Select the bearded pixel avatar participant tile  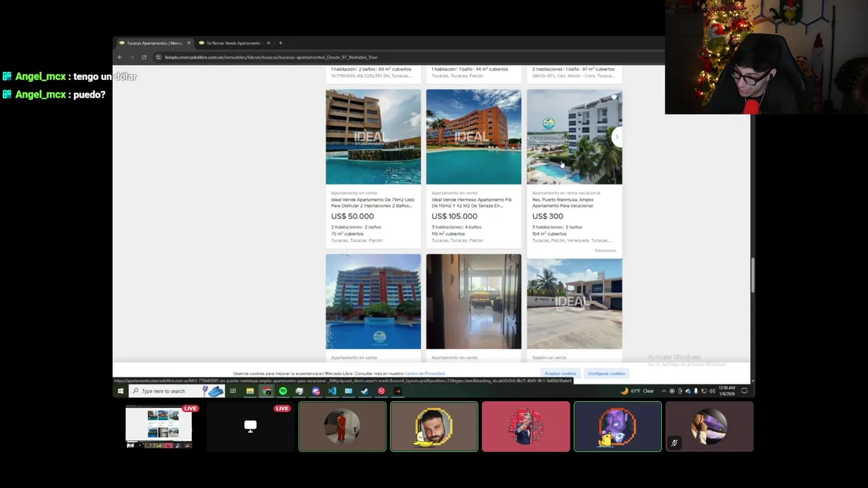point(434,427)
